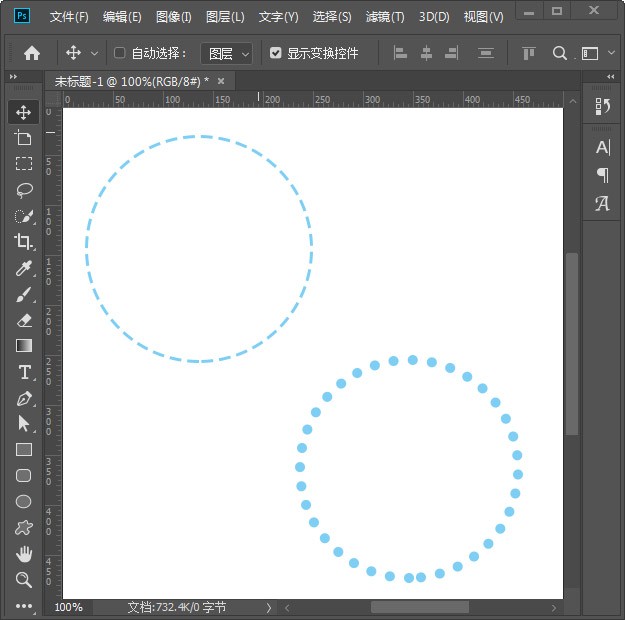
Task: Uncheck the 显示变换控件 checkbox
Action: pos(275,53)
